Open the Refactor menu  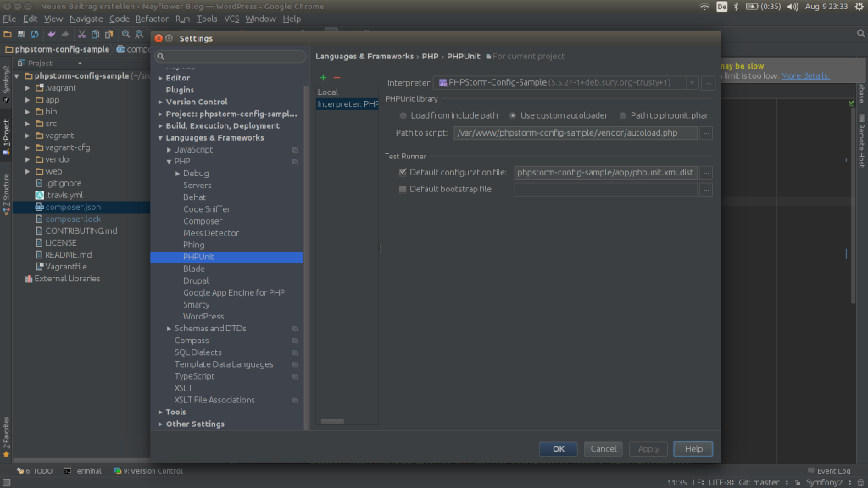(152, 19)
